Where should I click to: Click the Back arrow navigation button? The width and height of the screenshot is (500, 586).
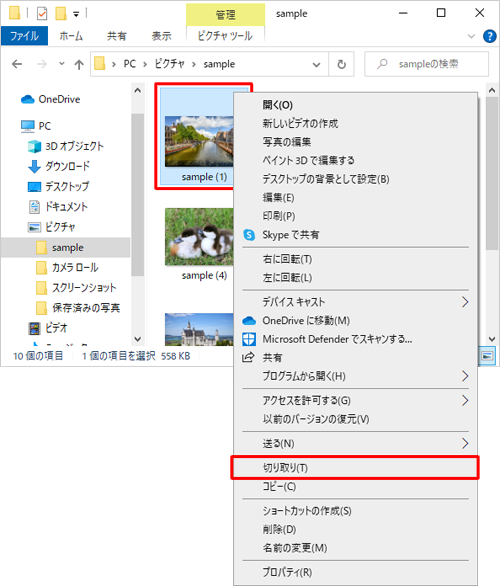pos(17,64)
